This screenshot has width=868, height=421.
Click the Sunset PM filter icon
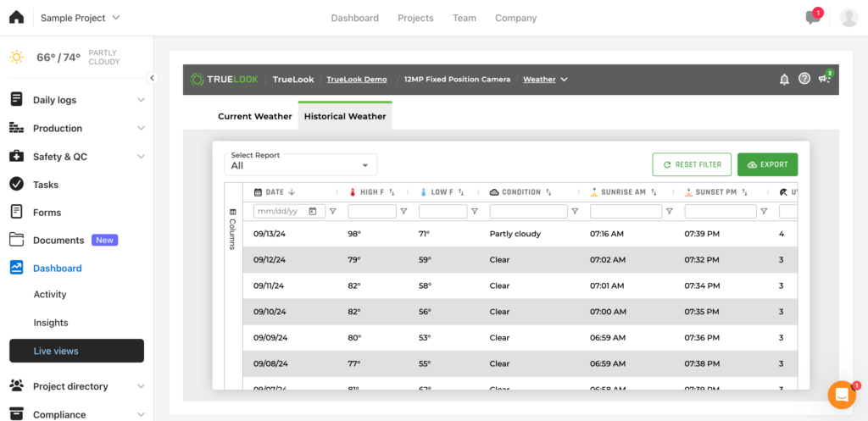tap(764, 211)
